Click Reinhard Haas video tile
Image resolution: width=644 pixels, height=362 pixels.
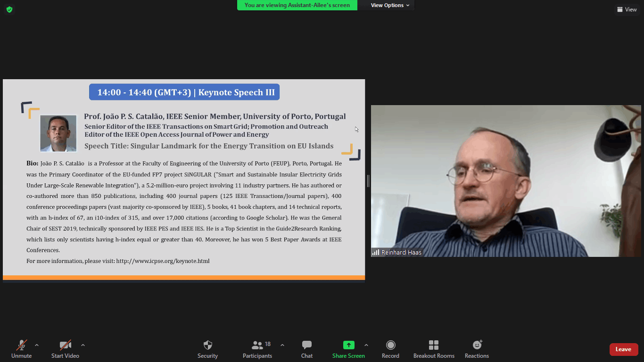click(x=506, y=181)
